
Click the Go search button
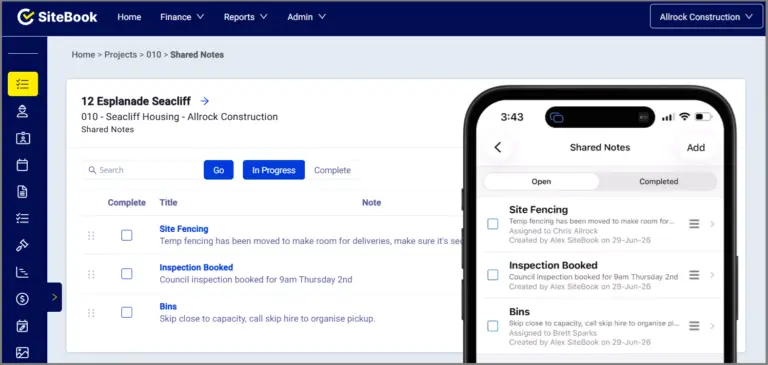pos(218,170)
